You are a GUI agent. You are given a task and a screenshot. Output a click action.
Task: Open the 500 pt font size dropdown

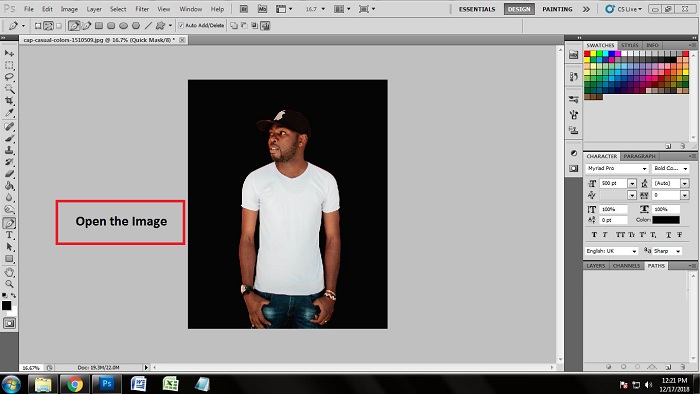[632, 183]
